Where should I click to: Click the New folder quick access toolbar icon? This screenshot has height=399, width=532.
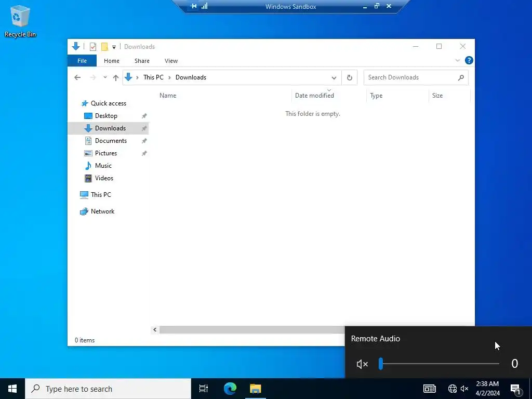click(104, 47)
